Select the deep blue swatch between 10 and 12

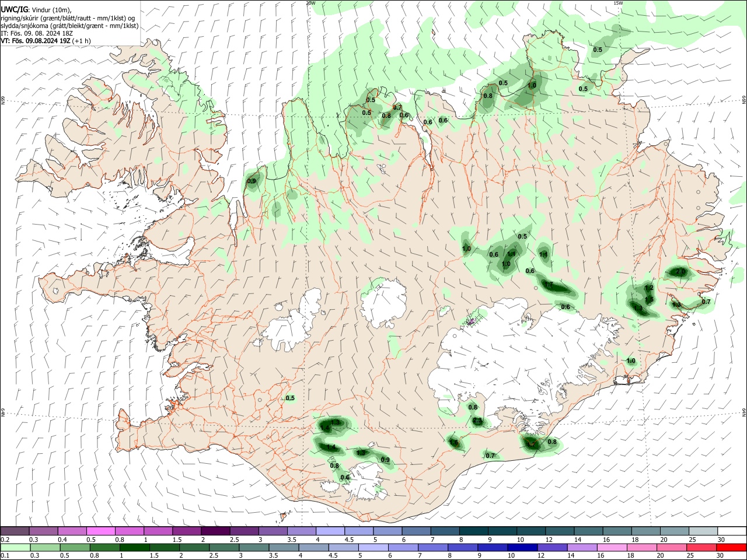(x=522, y=548)
